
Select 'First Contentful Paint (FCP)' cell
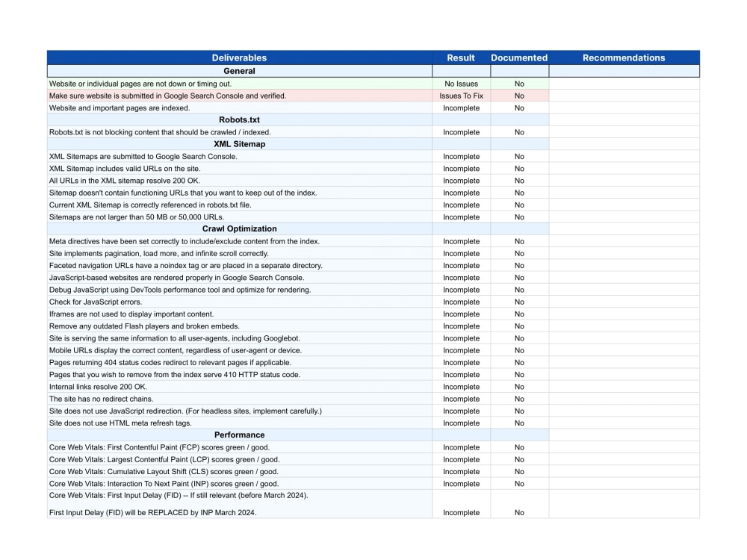239,447
